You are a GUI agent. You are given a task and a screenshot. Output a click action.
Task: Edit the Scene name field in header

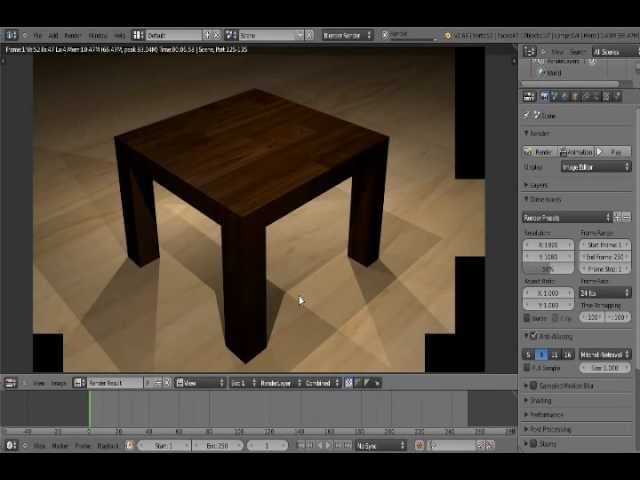(268, 36)
